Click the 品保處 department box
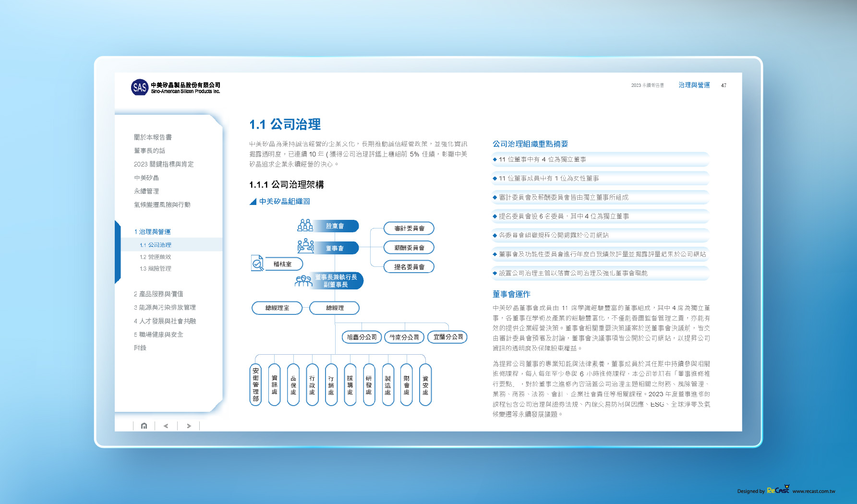Viewport: 857px width, 504px height. tap(293, 384)
